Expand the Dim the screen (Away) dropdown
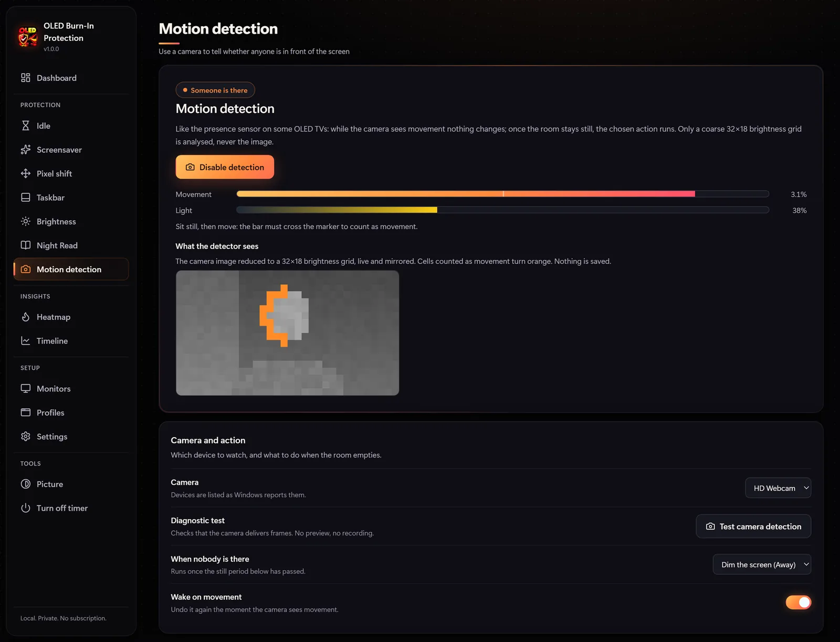 762,565
